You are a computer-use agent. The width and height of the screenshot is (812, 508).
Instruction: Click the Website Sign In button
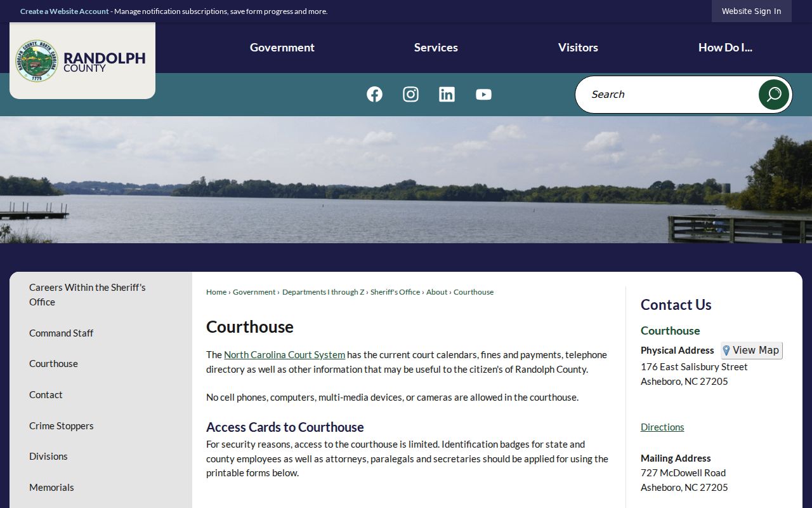coord(752,11)
